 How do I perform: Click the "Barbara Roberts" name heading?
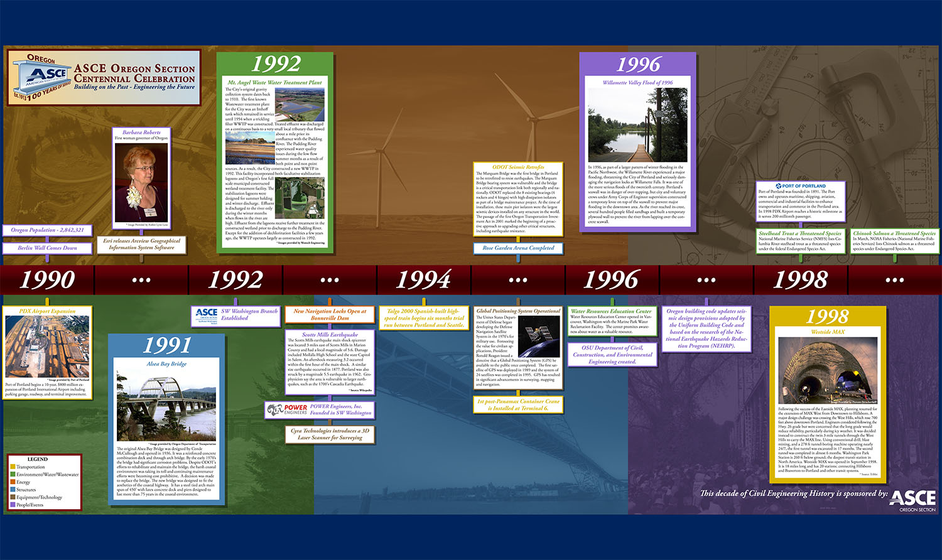(141, 132)
